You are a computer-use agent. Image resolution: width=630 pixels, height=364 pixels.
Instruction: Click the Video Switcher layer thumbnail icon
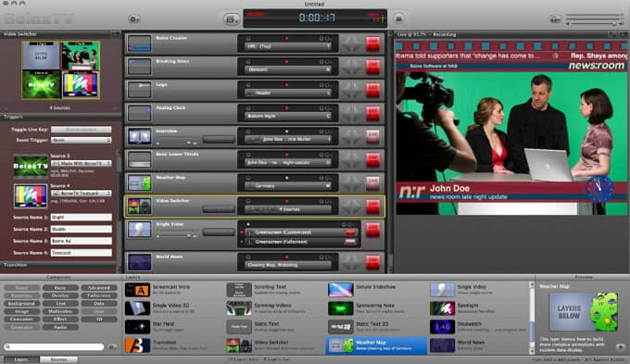point(139,207)
